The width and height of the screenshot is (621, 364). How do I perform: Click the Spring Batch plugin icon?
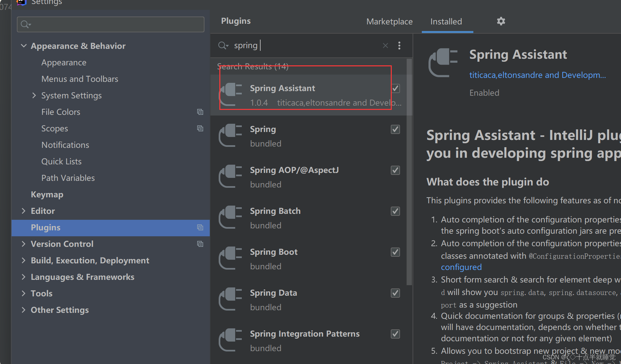click(x=231, y=217)
